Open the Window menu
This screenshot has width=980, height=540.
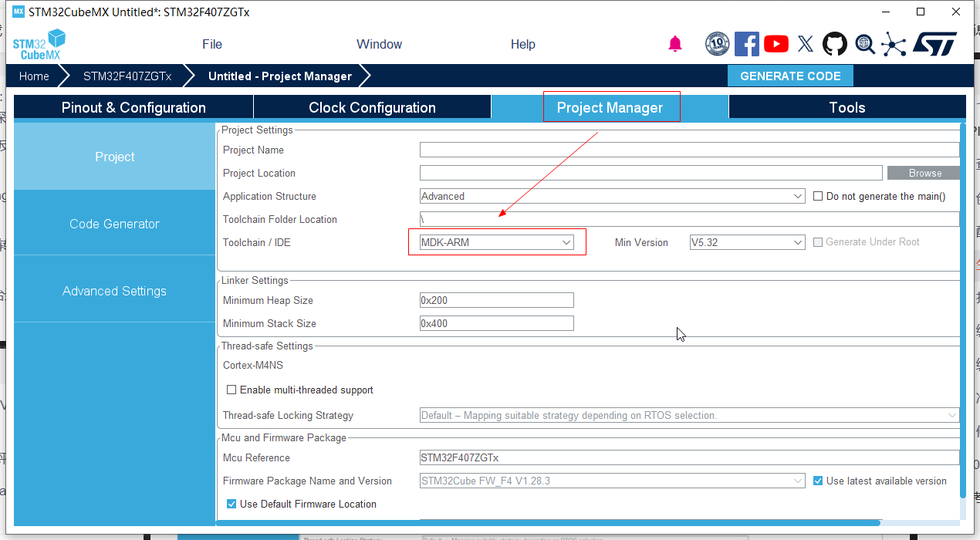[x=379, y=44]
